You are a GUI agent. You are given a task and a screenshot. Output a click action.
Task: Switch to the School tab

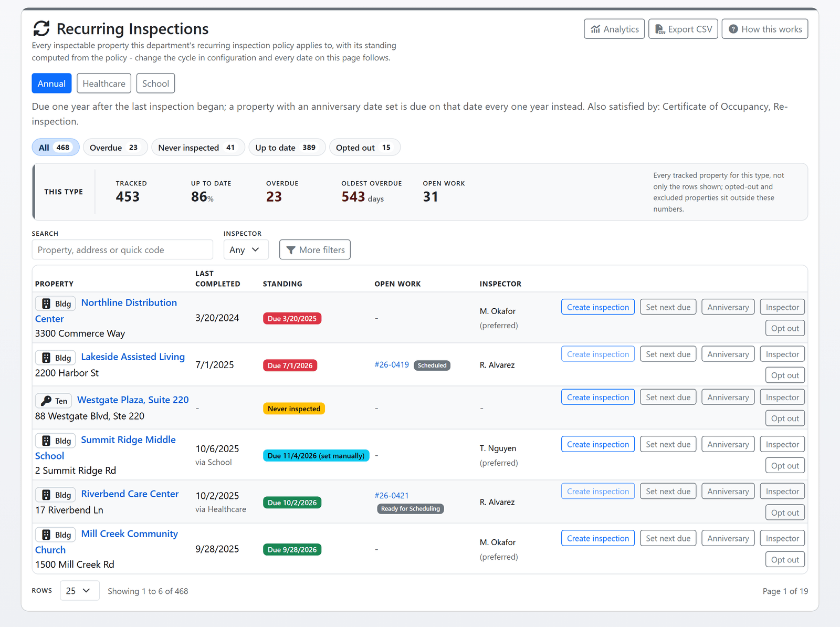155,83
